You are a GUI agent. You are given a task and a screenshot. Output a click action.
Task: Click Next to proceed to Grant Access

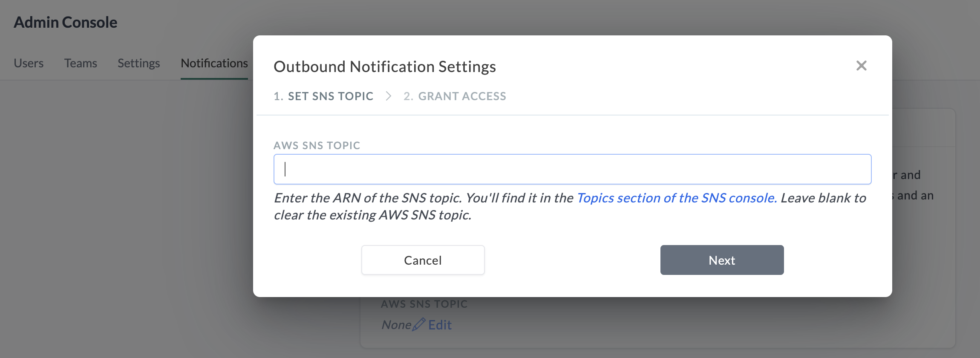tap(722, 260)
